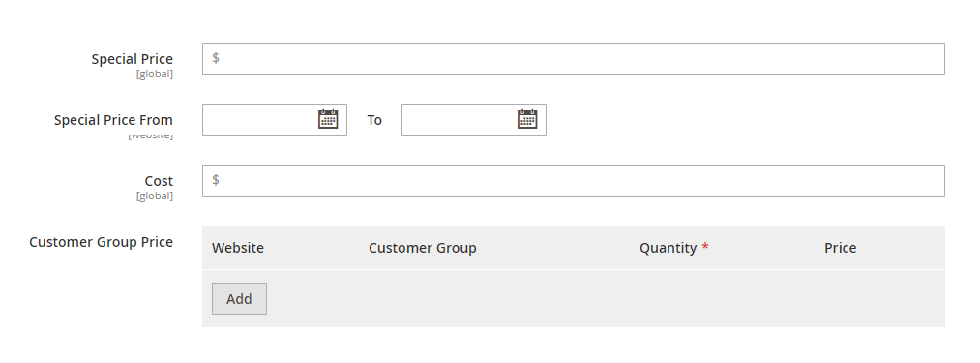Select the Customer Group column header
Screen dimensions: 980x363
[x=423, y=248]
